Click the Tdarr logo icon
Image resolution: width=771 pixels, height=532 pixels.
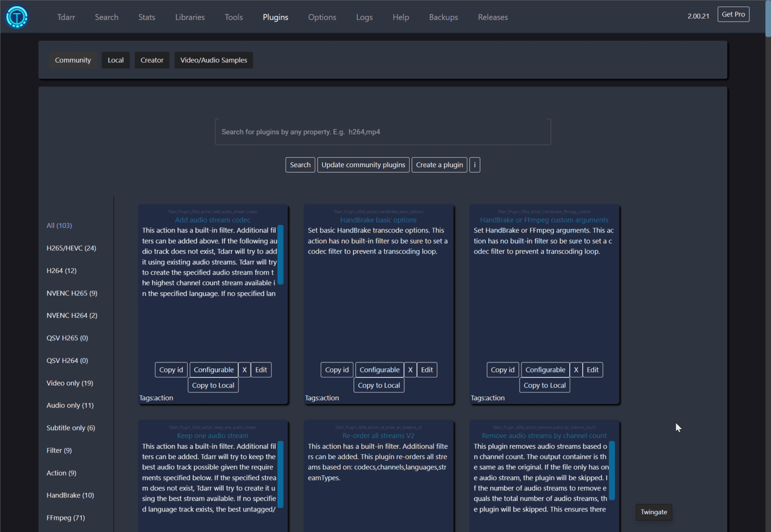pyautogui.click(x=17, y=16)
